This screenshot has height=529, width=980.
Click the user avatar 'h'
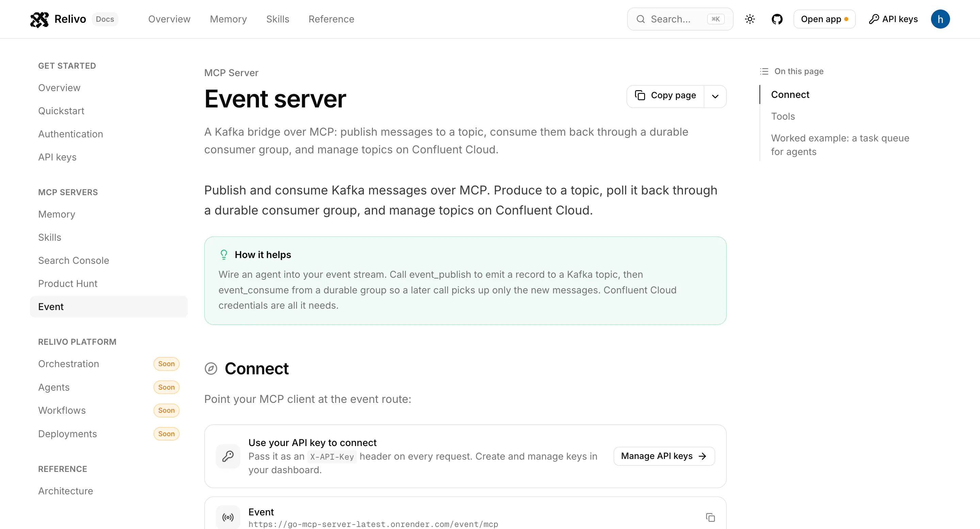(940, 19)
